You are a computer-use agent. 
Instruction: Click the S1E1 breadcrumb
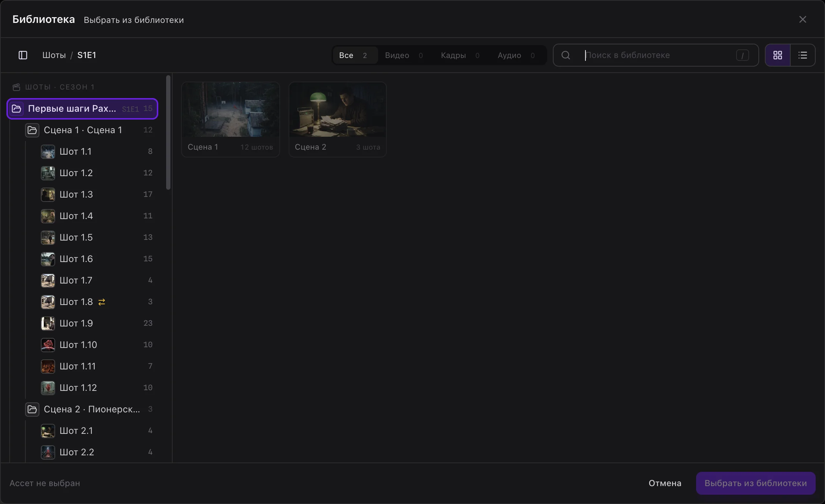87,55
